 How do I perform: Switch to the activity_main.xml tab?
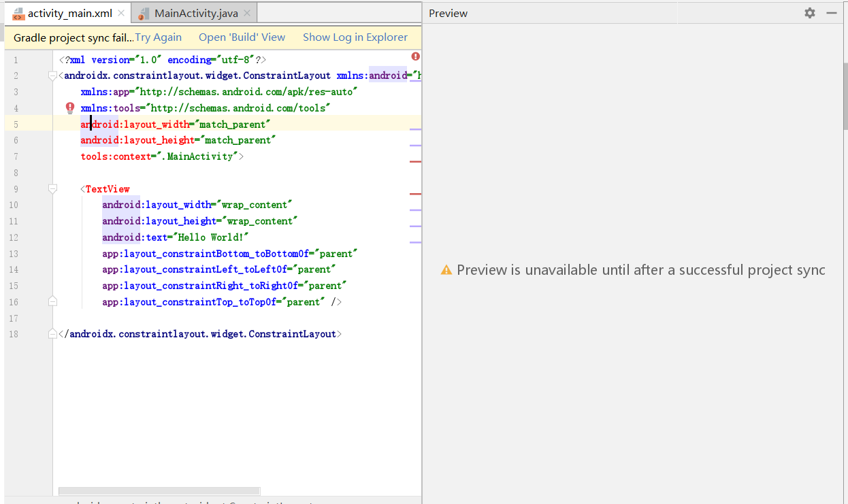pos(69,13)
